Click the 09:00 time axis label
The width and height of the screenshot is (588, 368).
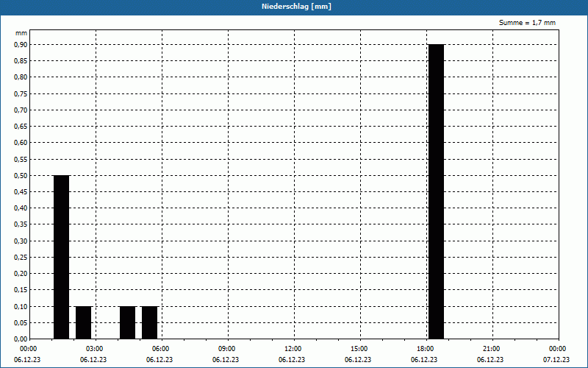227,349
